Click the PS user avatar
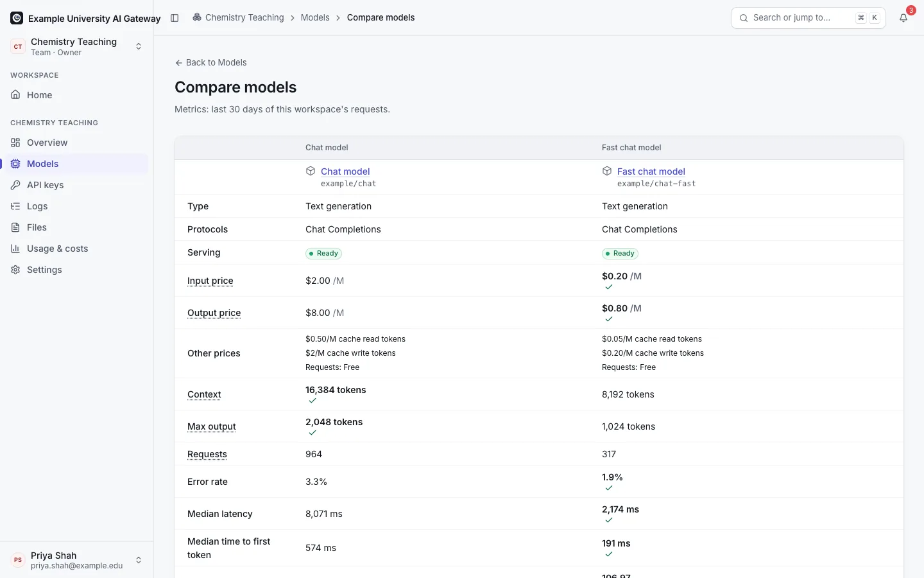This screenshot has width=924, height=578. click(x=18, y=560)
